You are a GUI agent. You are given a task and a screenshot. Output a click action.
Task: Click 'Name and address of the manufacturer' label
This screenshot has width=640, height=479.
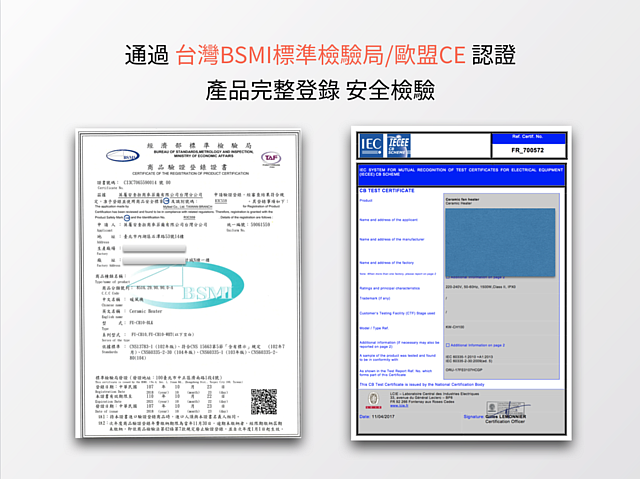point(391,240)
